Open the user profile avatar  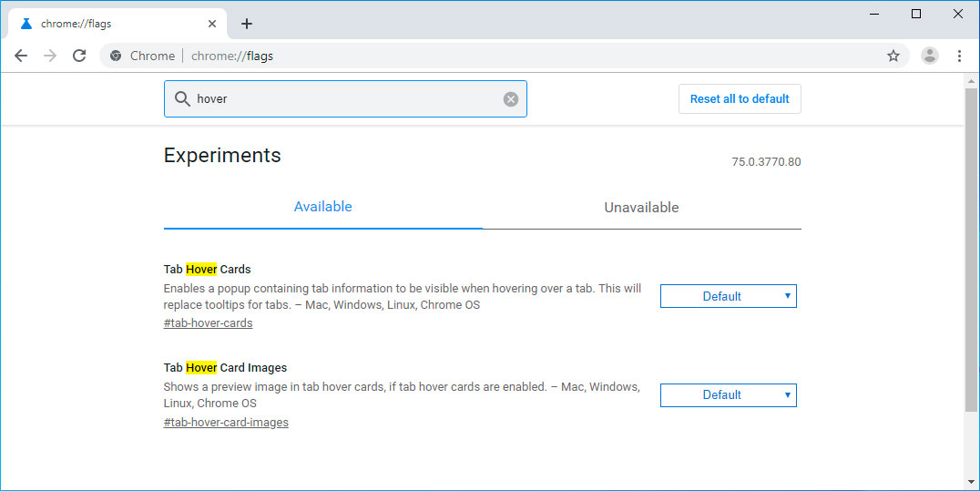tap(929, 56)
